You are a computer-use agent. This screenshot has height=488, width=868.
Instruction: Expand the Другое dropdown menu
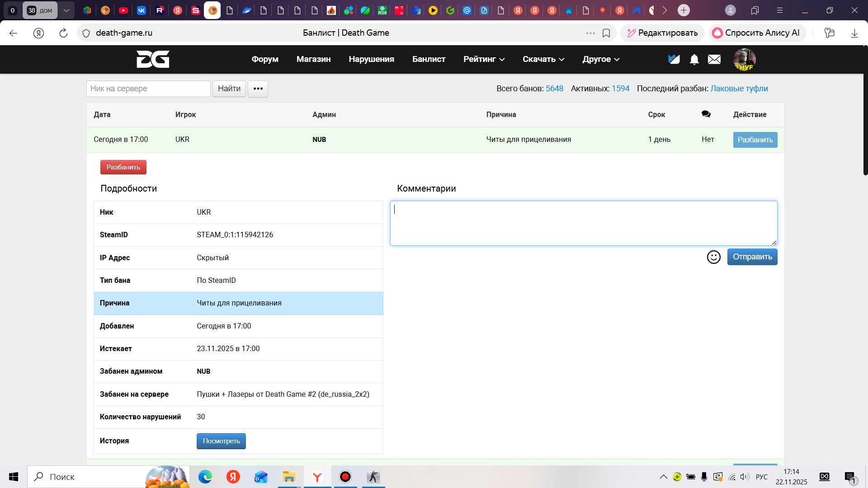point(601,59)
